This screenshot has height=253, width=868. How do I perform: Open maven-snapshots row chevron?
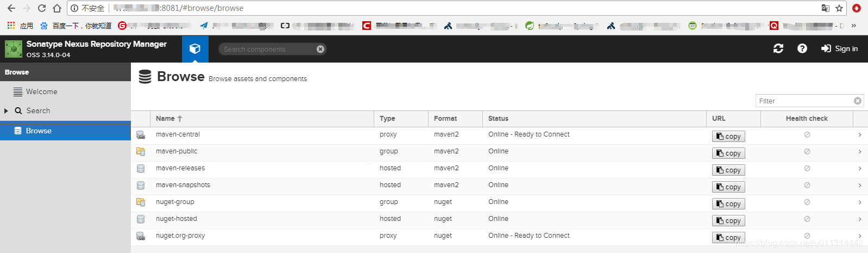(x=860, y=186)
